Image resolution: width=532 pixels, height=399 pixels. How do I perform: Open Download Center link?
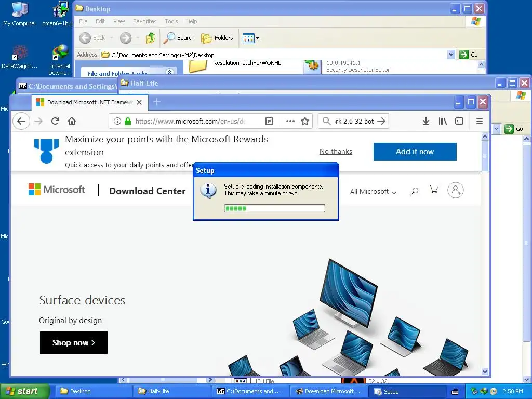(x=147, y=191)
